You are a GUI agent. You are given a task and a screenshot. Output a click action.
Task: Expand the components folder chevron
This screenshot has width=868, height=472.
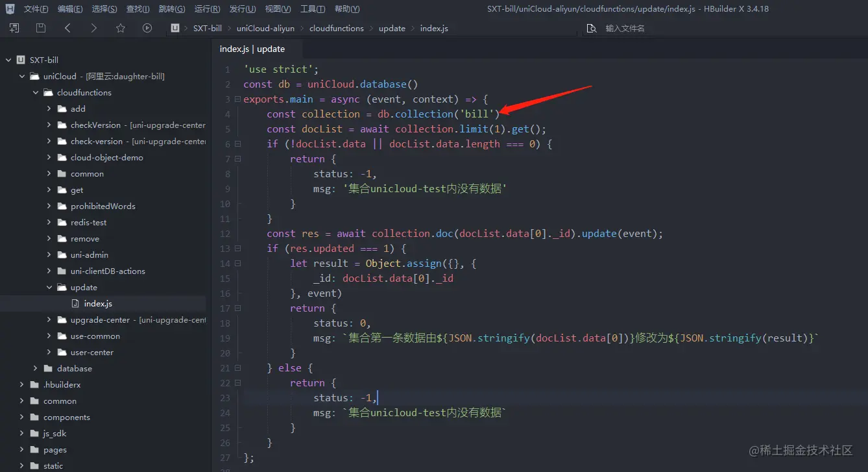pyautogui.click(x=22, y=417)
